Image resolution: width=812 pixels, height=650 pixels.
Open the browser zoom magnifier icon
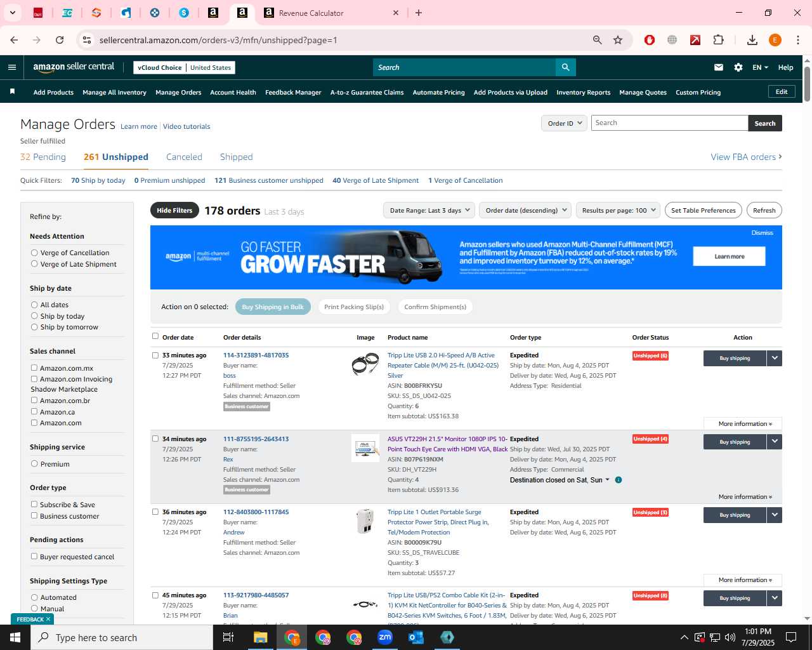point(597,40)
